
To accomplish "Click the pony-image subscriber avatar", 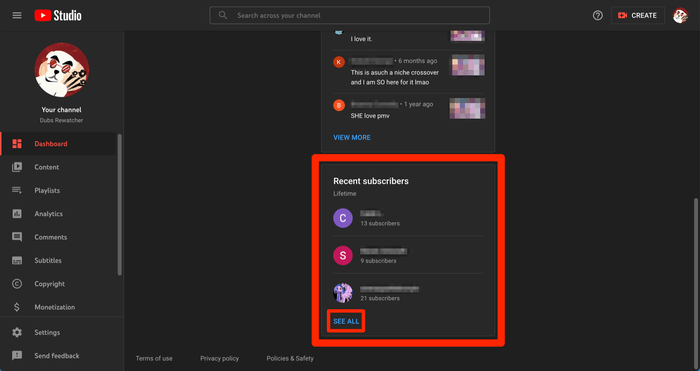I will click(x=343, y=293).
